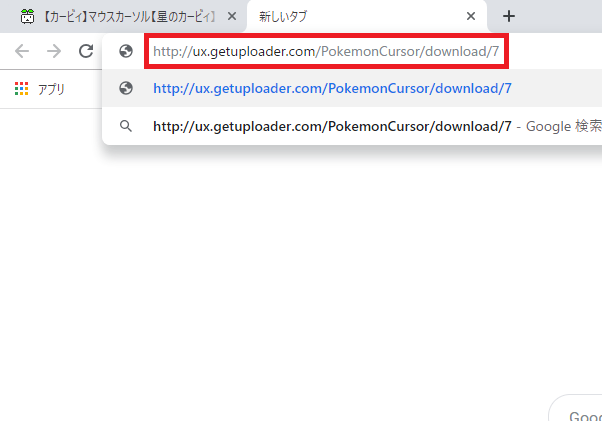602x421 pixels.
Task: Click the globe icon in address bar
Action: pyautogui.click(x=126, y=51)
